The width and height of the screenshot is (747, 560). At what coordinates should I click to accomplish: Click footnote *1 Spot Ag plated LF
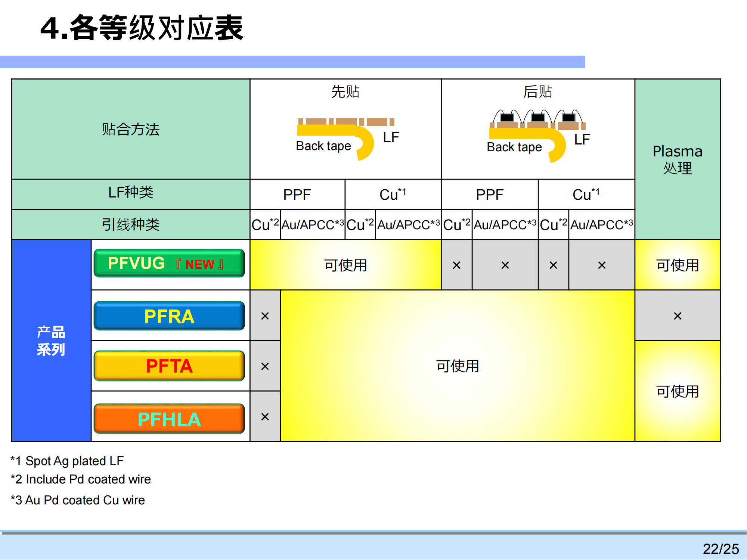(x=67, y=461)
